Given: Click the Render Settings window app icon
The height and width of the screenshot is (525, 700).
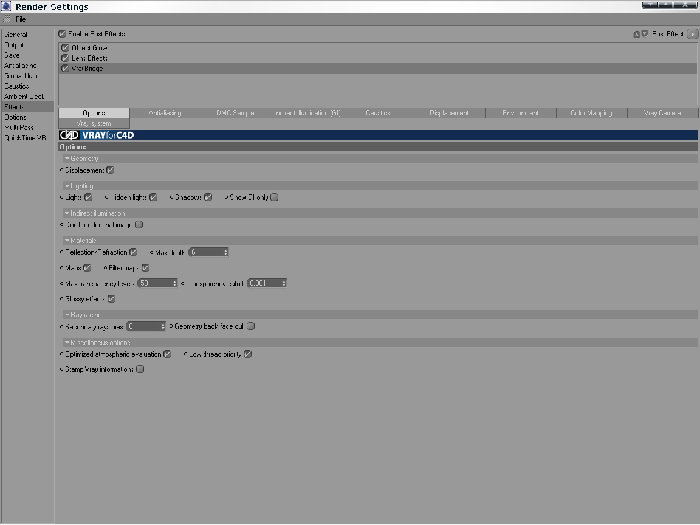Looking at the screenshot, I should click(x=6, y=6).
